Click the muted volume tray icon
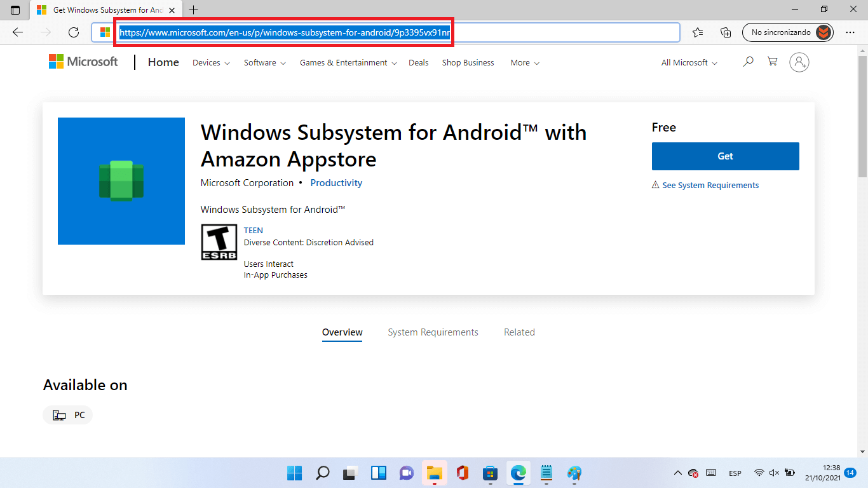The width and height of the screenshot is (868, 488). point(774,473)
